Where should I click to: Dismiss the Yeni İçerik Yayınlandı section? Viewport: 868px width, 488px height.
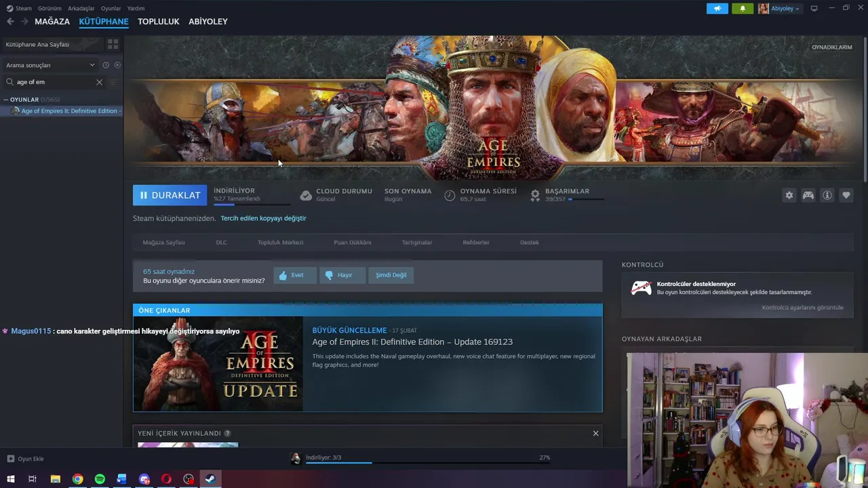(x=596, y=433)
